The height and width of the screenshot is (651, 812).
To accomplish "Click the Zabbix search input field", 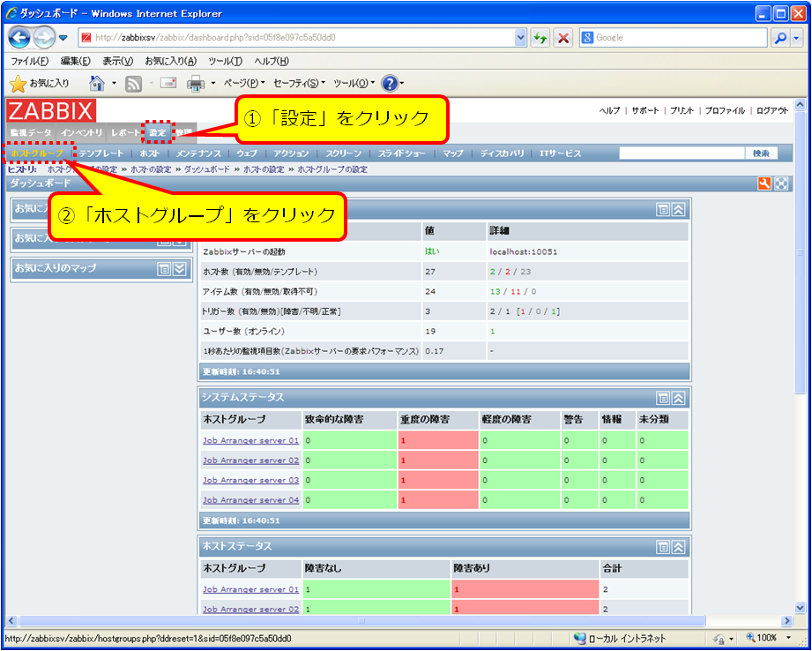I will click(x=682, y=153).
